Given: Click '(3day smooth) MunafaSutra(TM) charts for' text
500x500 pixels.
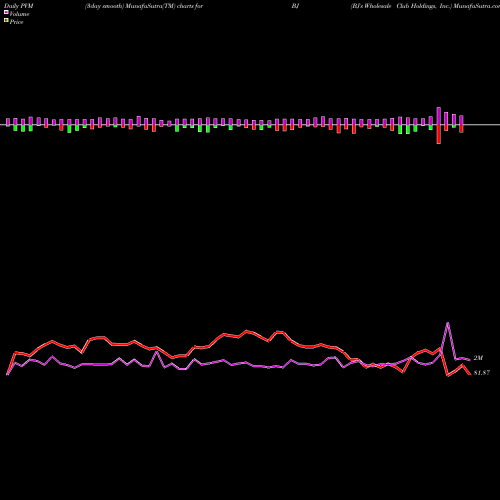Looking at the screenshot, I should pos(144,6).
